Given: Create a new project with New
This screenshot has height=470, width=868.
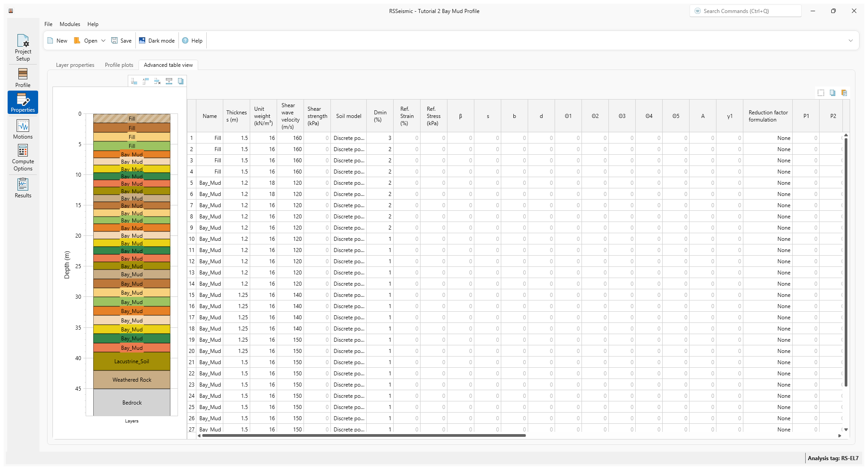Looking at the screenshot, I should click(x=57, y=40).
